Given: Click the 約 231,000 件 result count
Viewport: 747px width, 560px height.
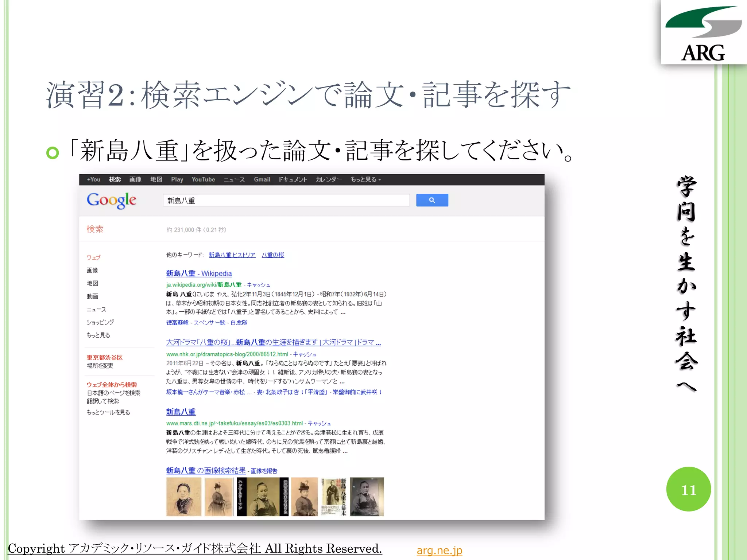Looking at the screenshot, I should click(196, 230).
